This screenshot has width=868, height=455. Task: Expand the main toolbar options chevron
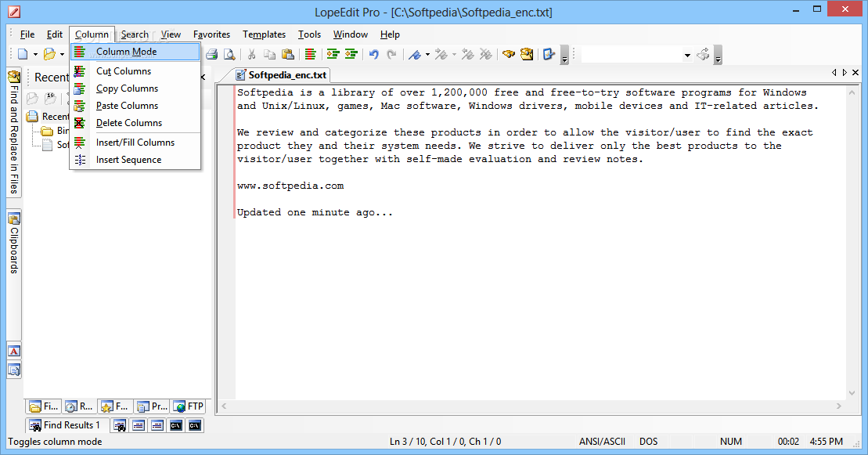pos(564,56)
